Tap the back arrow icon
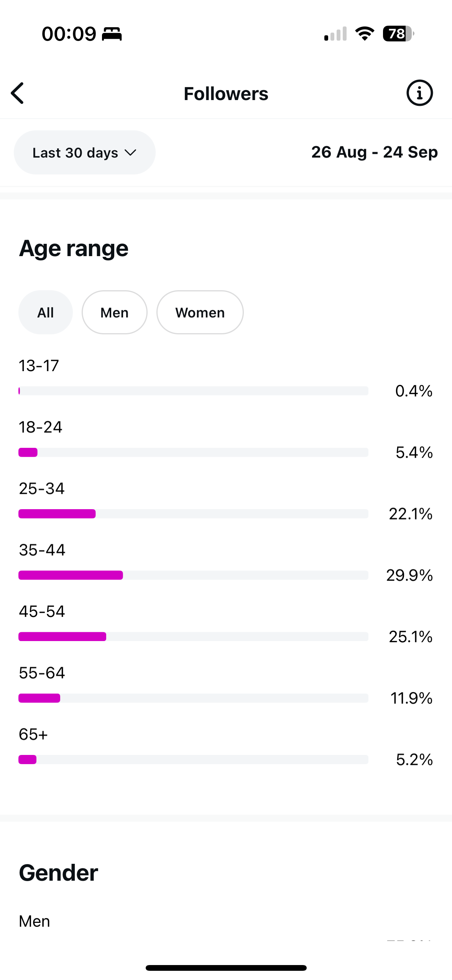The width and height of the screenshot is (452, 980). tap(18, 93)
